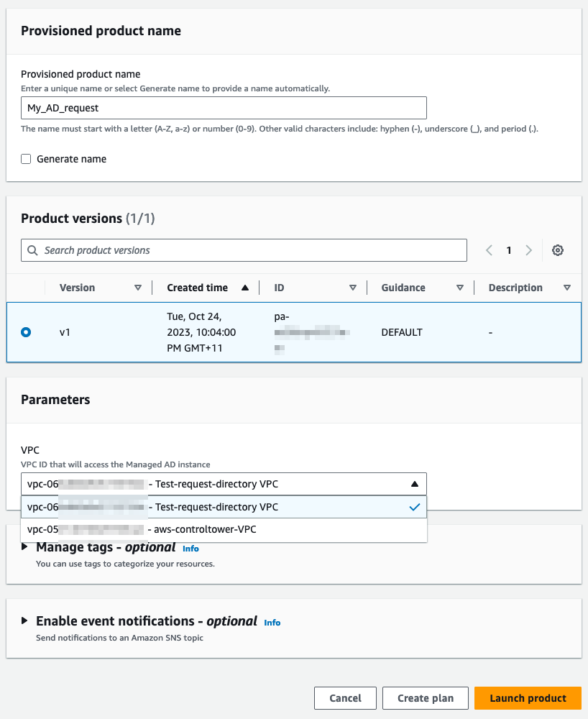
Task: Check the Generate name checkbox
Action: tap(26, 159)
